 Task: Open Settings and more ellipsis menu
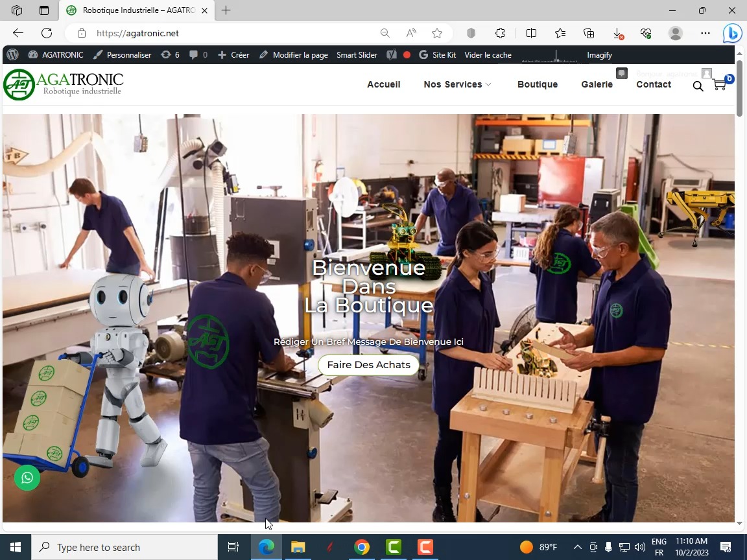click(705, 33)
